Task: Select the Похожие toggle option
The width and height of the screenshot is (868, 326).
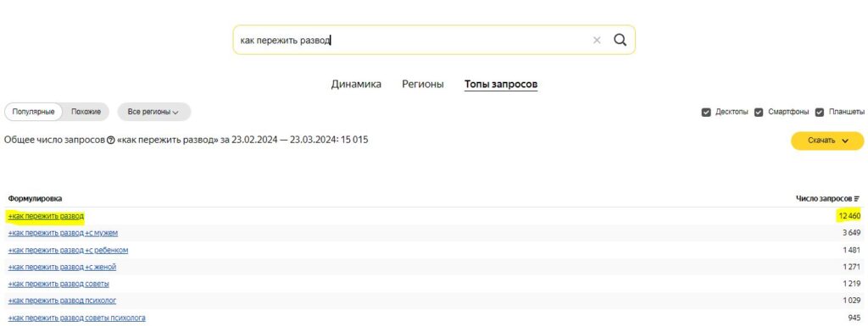Action: click(86, 112)
